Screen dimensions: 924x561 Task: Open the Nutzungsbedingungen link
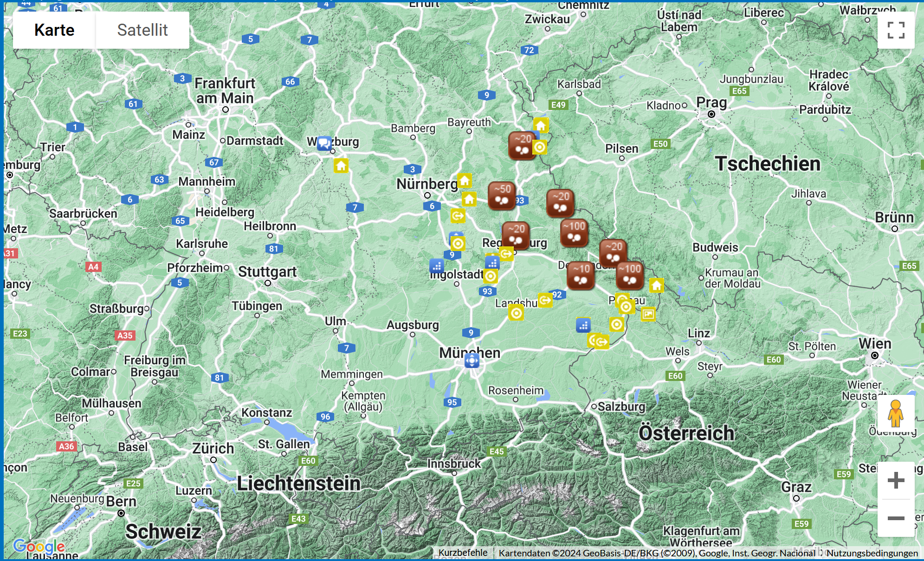[872, 553]
